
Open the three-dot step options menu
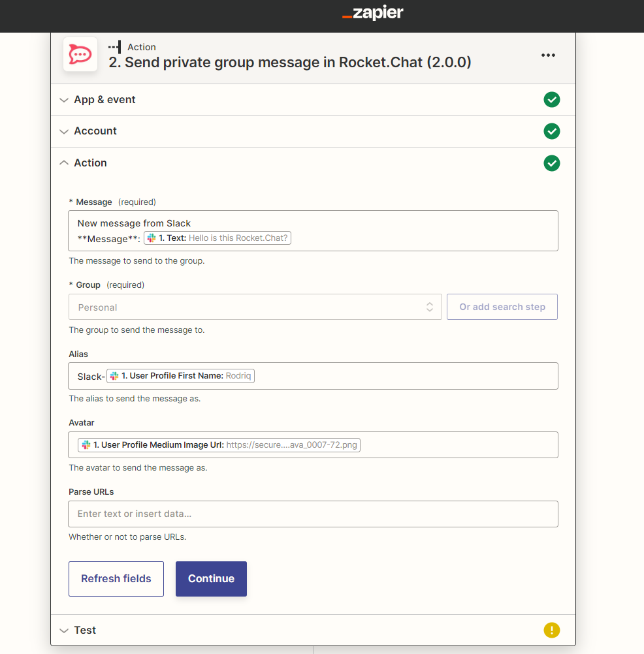pos(548,55)
